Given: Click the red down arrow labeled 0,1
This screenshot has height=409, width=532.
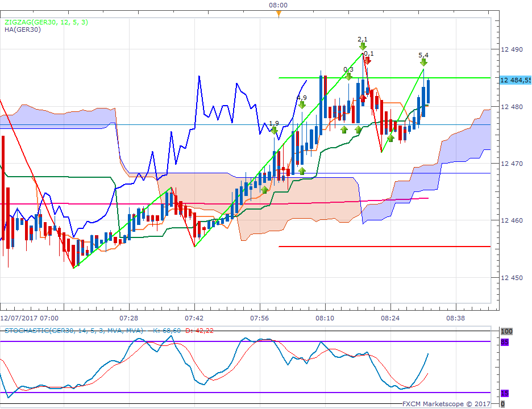Looking at the screenshot, I should (x=368, y=60).
